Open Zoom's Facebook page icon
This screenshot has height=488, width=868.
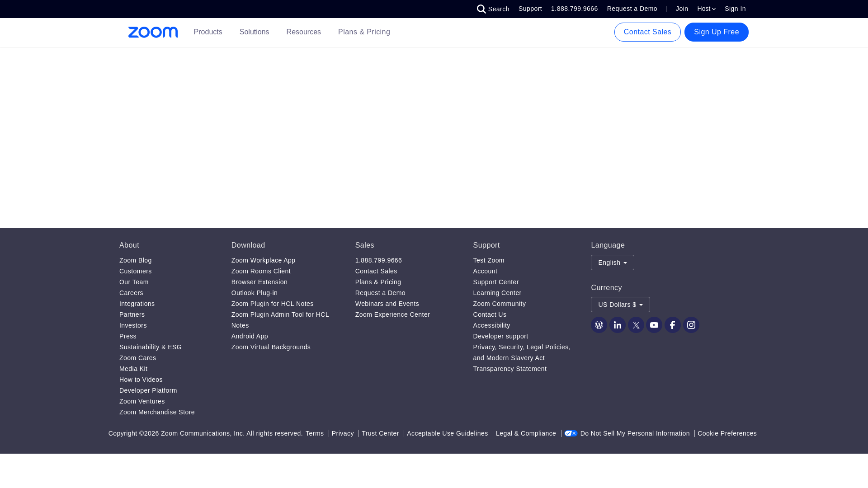pos(673,325)
